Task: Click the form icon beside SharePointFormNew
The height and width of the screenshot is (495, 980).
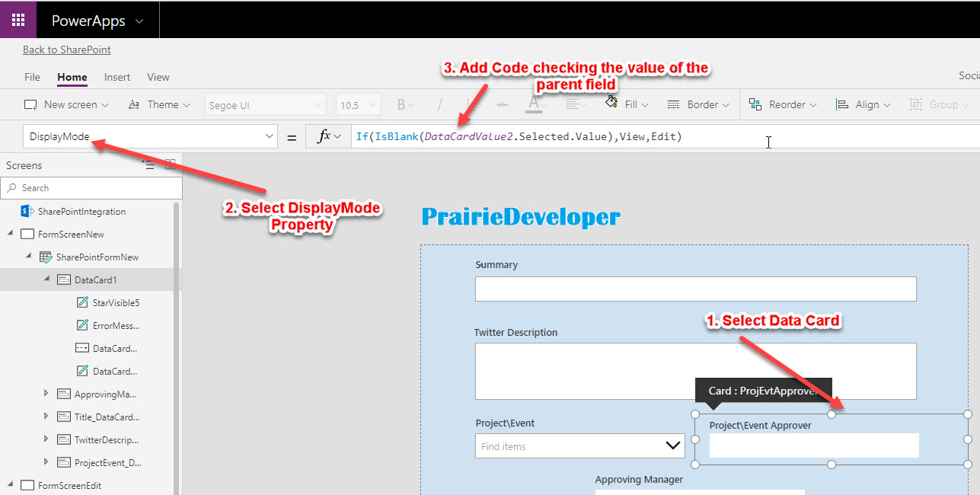Action: point(46,257)
